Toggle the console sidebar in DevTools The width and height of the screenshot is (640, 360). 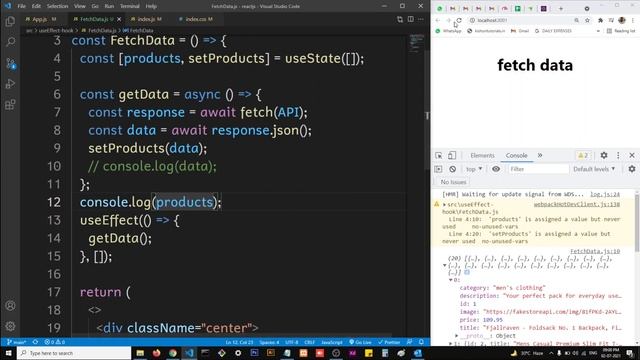click(x=438, y=169)
